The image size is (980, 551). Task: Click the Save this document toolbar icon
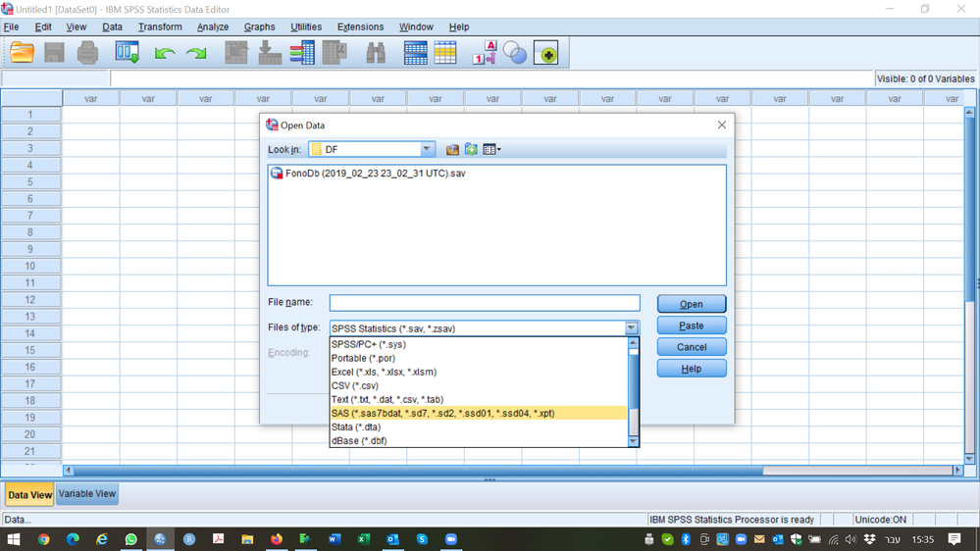54,53
